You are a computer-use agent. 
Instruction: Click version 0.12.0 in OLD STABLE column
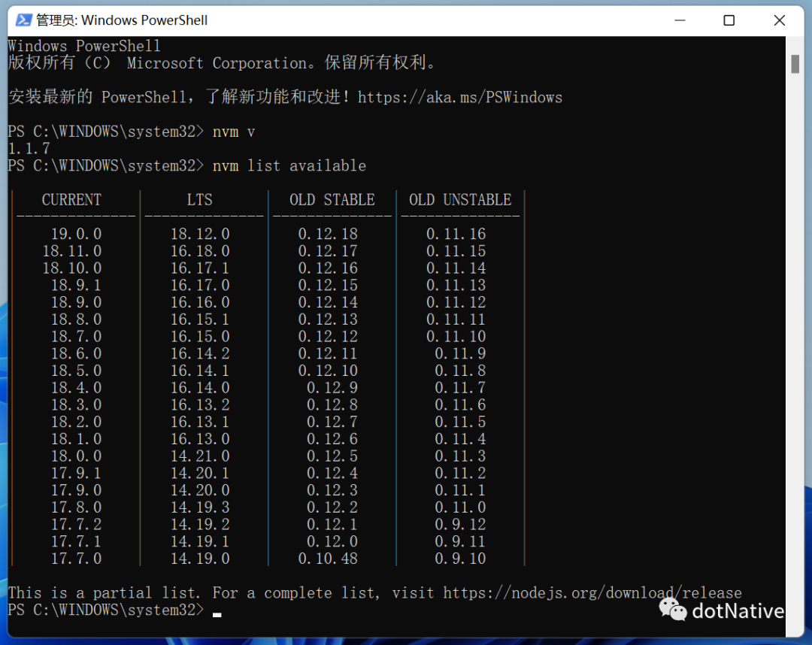[332, 541]
